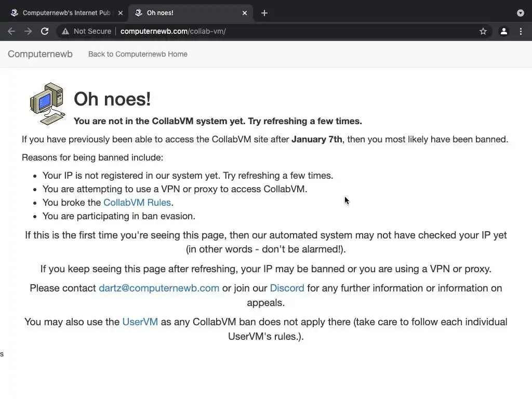The image size is (532, 399).
Task: Click the tab search dropdown arrow
Action: pos(521,13)
